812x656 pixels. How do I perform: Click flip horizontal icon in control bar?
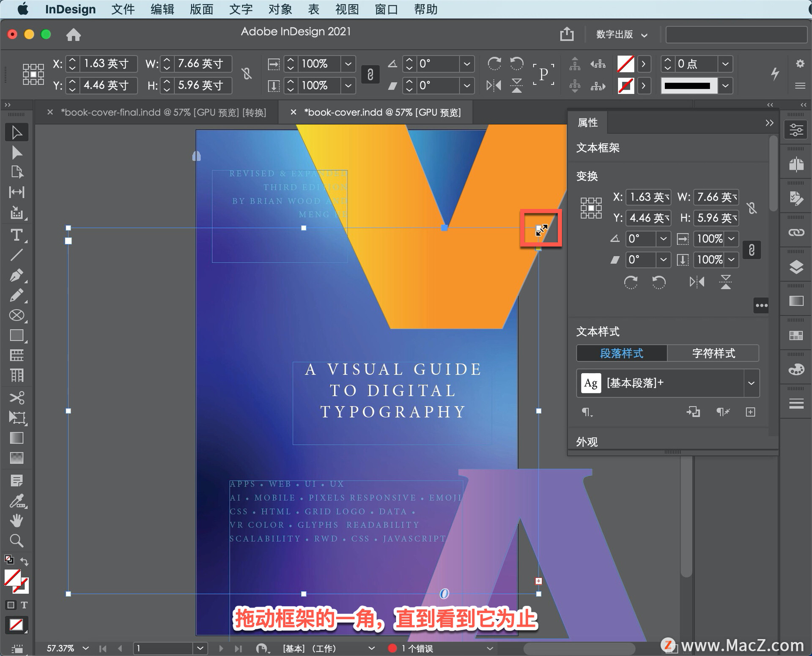[x=494, y=86]
